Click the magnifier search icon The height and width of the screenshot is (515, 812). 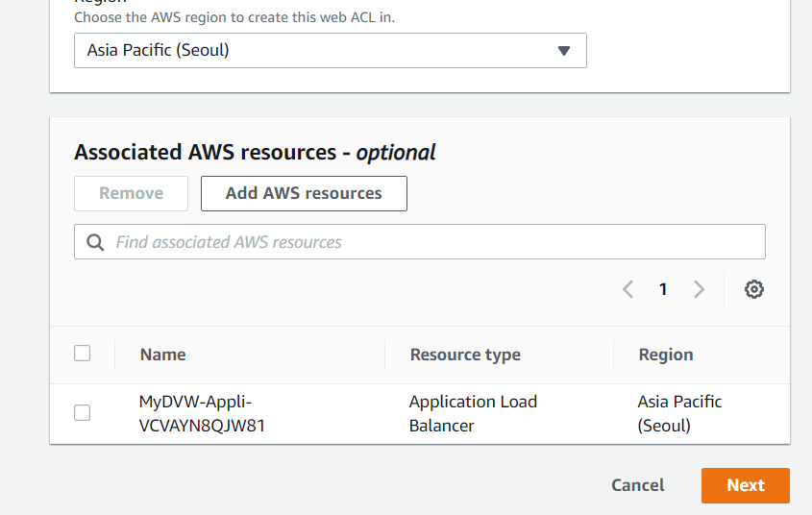coord(95,242)
